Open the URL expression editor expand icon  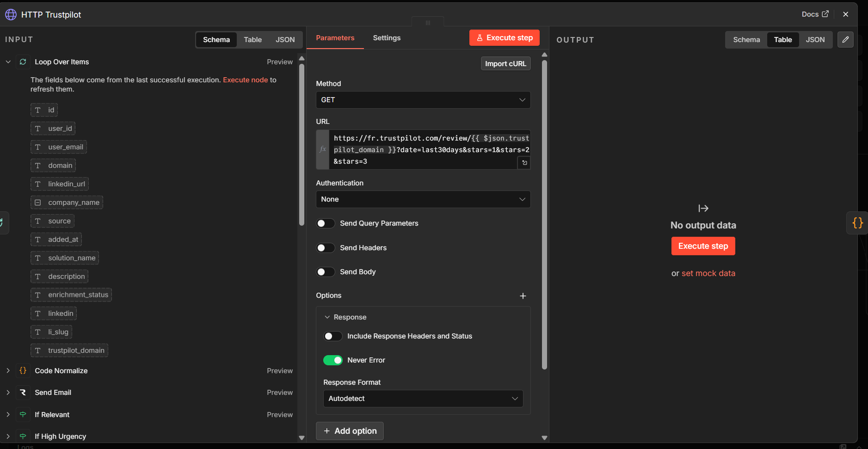pyautogui.click(x=524, y=163)
